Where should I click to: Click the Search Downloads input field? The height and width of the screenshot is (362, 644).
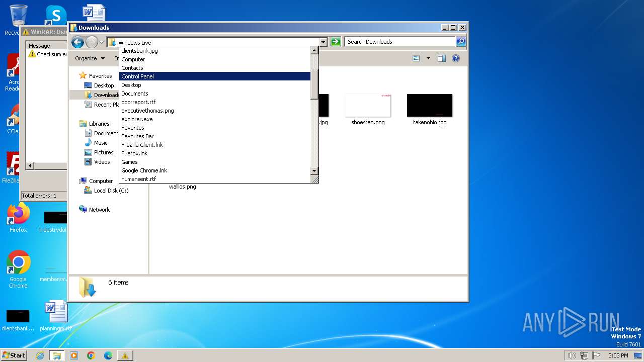[x=400, y=42]
